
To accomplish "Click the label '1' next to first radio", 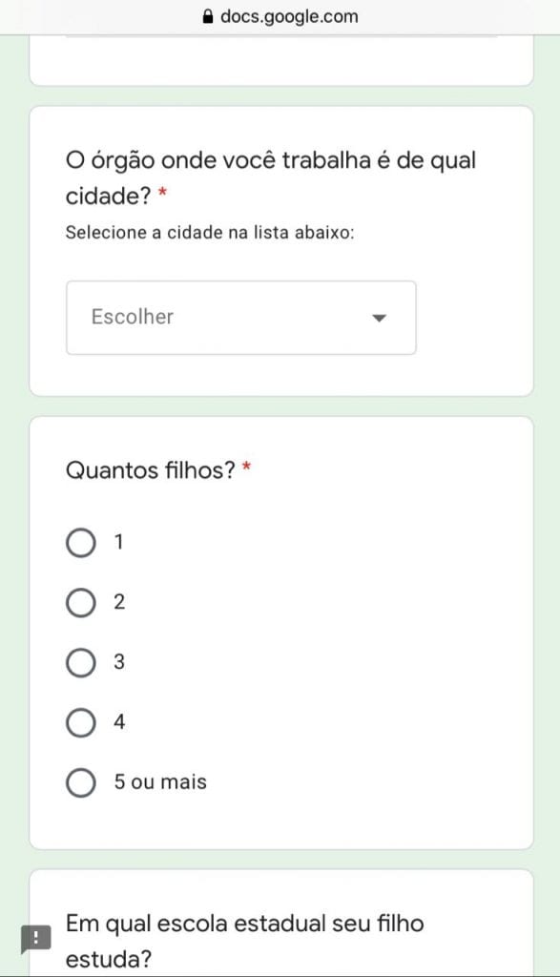I will (x=118, y=542).
